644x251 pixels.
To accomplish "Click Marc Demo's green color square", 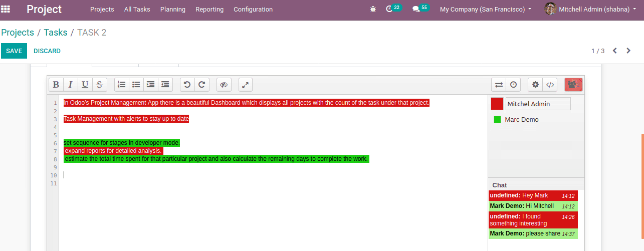I will point(498,120).
